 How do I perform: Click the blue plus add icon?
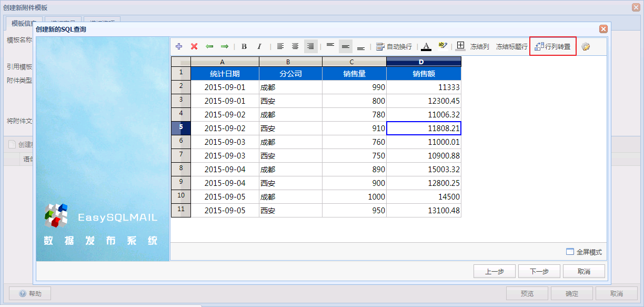tap(179, 46)
